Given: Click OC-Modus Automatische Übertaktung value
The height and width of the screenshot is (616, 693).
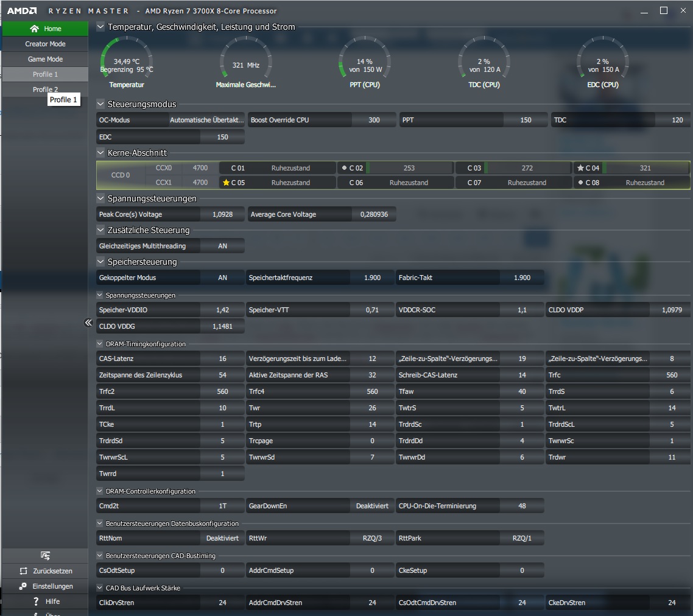Looking at the screenshot, I should click(207, 120).
